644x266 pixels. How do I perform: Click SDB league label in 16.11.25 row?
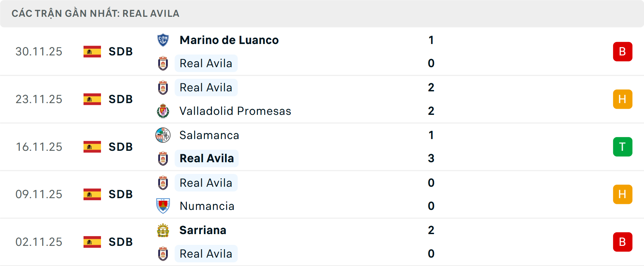point(121,147)
